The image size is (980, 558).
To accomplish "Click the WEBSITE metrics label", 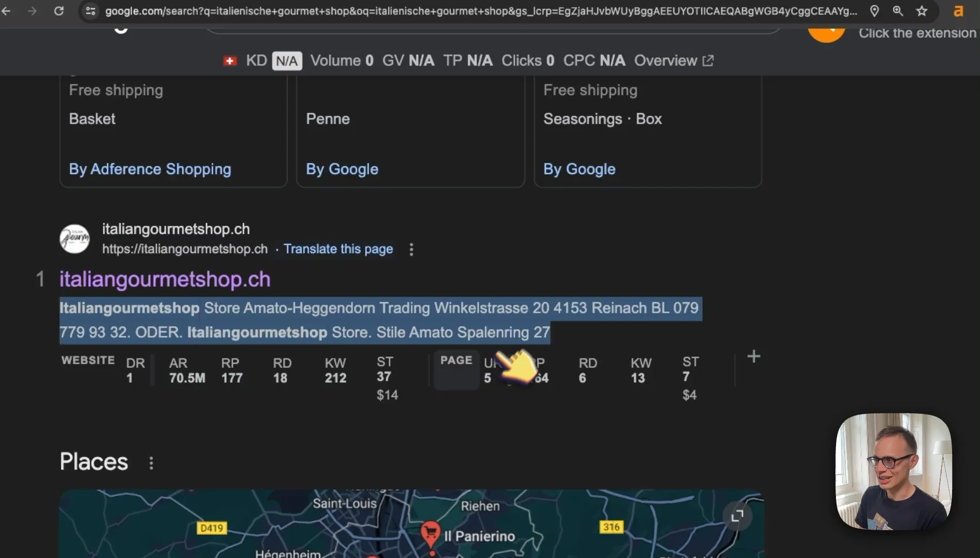I will coord(88,360).
